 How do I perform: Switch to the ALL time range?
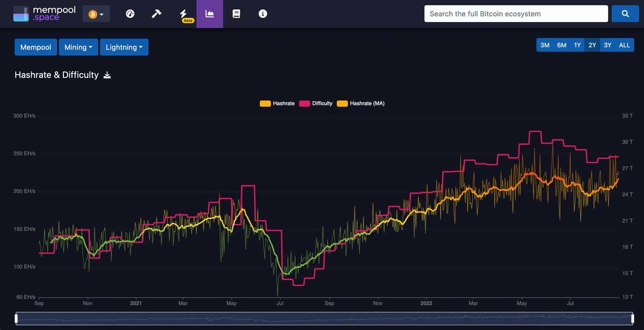tap(625, 45)
